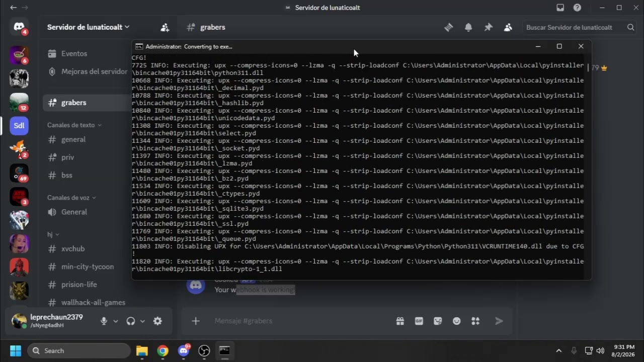Screen dimensions: 644x362
Task: Go forward with the arrow in title bar
Action: tap(25, 8)
